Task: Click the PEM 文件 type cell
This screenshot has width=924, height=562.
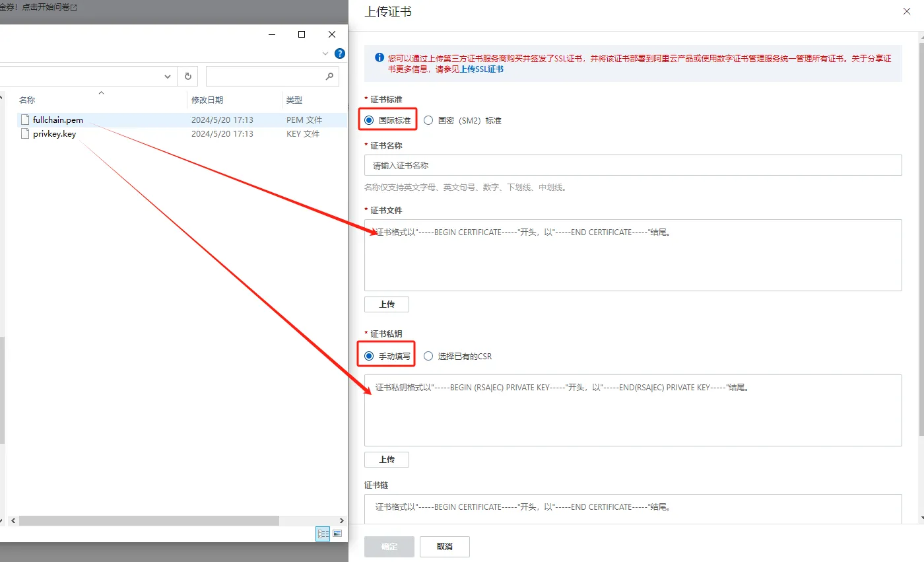Action: click(x=304, y=120)
